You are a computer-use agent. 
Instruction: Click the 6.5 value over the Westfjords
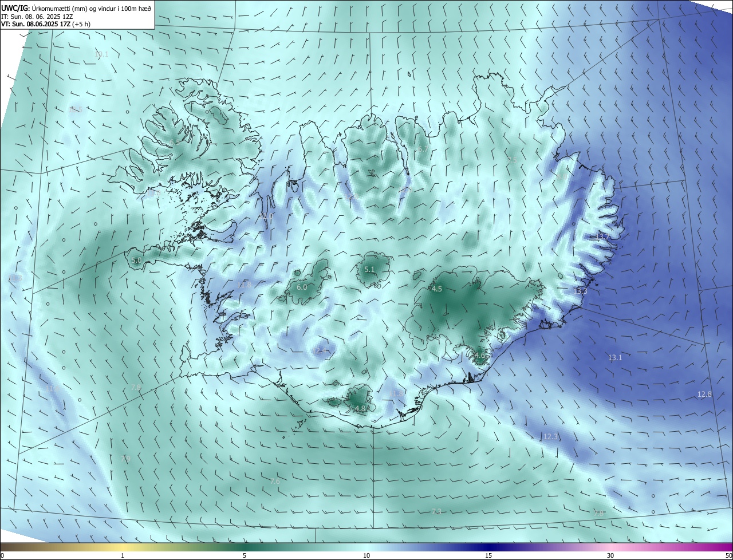tap(174, 142)
